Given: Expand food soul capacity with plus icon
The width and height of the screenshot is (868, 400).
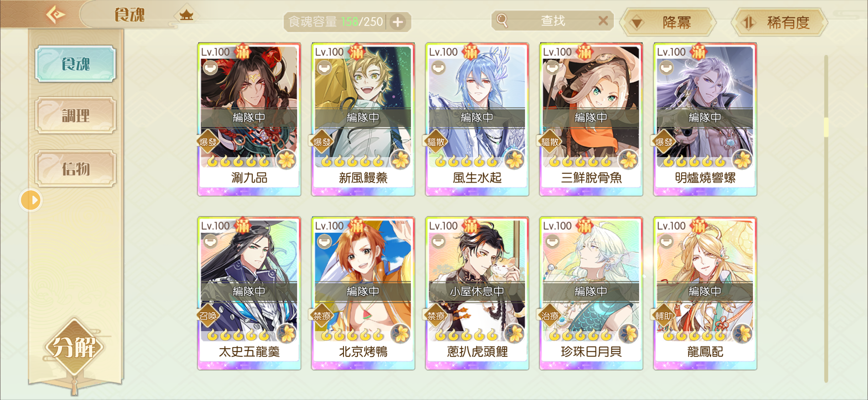Looking at the screenshot, I should coord(398,22).
